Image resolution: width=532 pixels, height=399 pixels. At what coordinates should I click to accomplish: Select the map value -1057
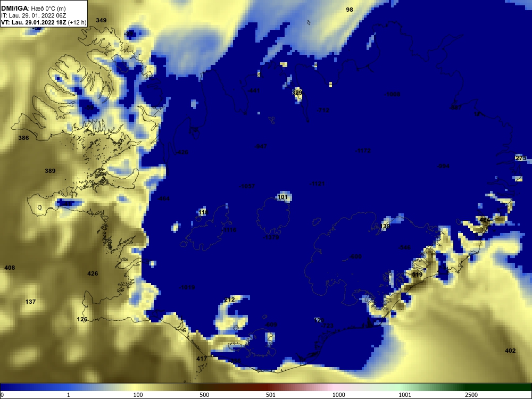point(247,186)
